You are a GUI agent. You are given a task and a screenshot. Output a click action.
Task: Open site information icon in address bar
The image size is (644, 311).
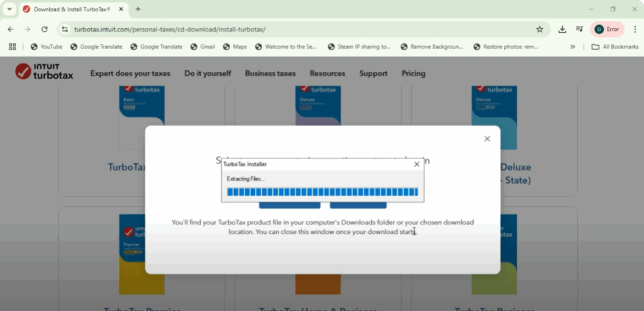65,29
